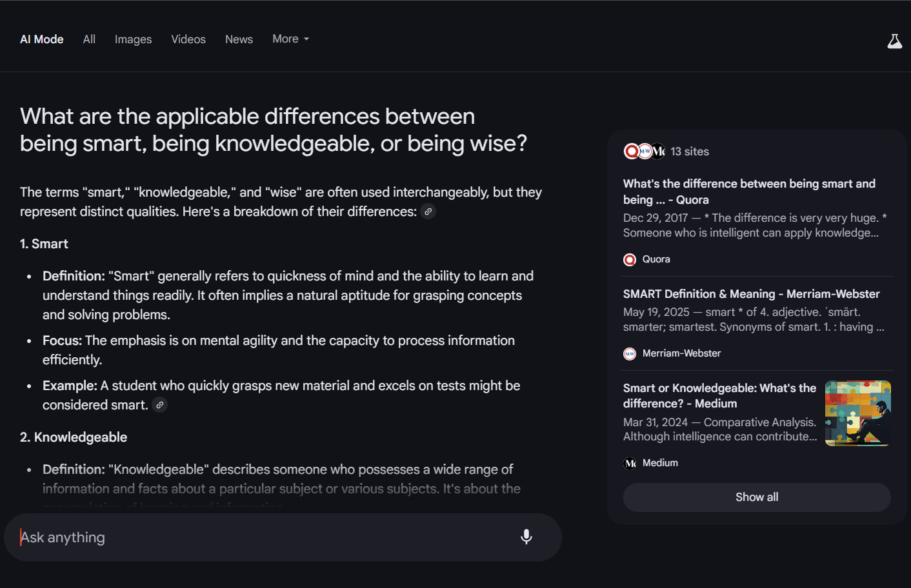Open the Medium Smart or Knowledgeable article
The width and height of the screenshot is (911, 588).
pos(719,395)
